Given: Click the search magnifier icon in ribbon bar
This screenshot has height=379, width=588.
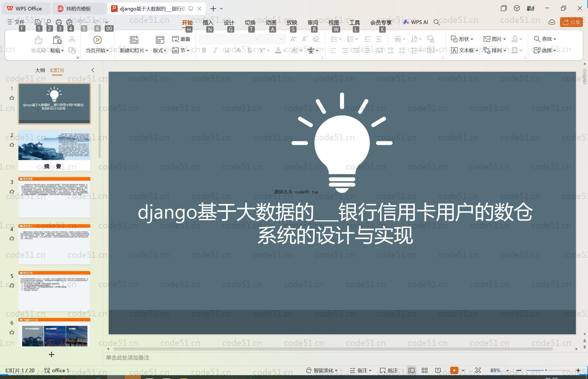Looking at the screenshot, I should pos(437,22).
